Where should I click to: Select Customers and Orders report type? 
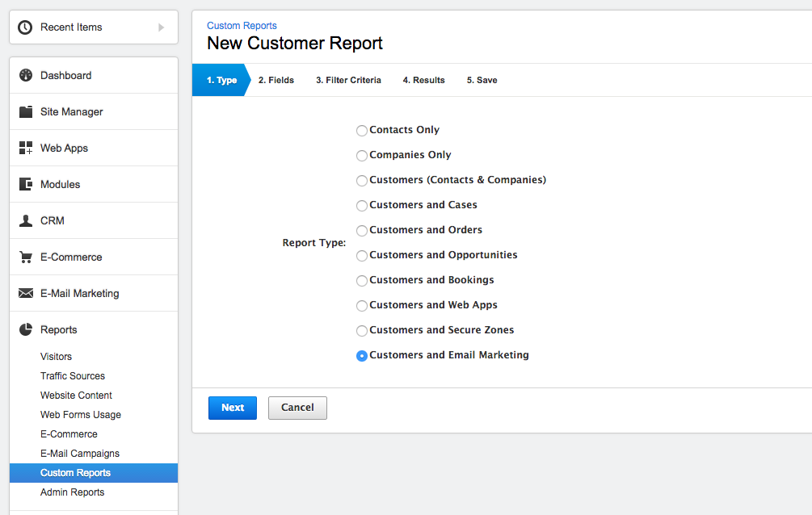coord(361,230)
